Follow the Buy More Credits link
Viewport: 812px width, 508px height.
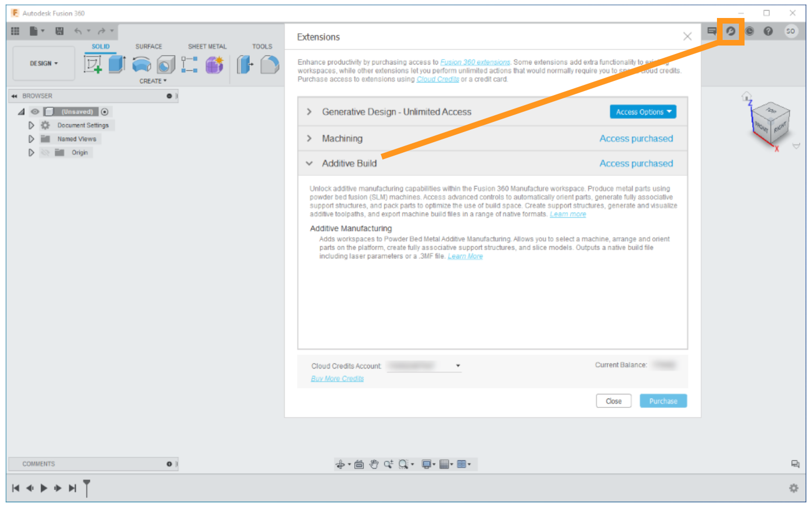(337, 379)
